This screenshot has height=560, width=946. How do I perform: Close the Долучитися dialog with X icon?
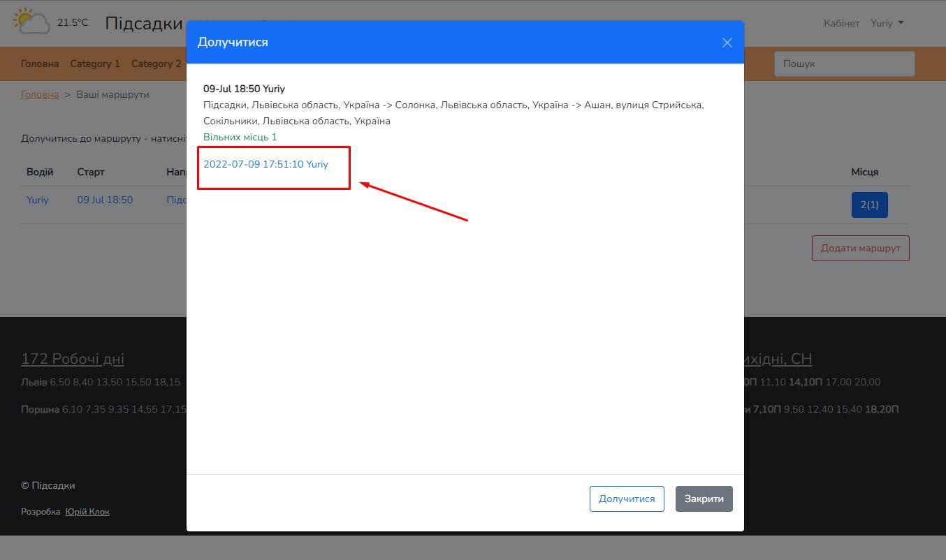pyautogui.click(x=727, y=43)
